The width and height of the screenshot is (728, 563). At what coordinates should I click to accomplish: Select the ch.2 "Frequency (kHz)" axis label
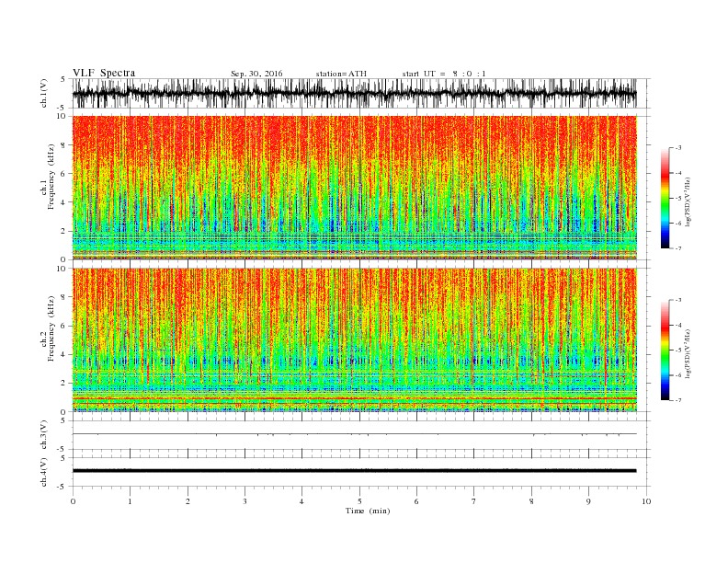point(51,327)
